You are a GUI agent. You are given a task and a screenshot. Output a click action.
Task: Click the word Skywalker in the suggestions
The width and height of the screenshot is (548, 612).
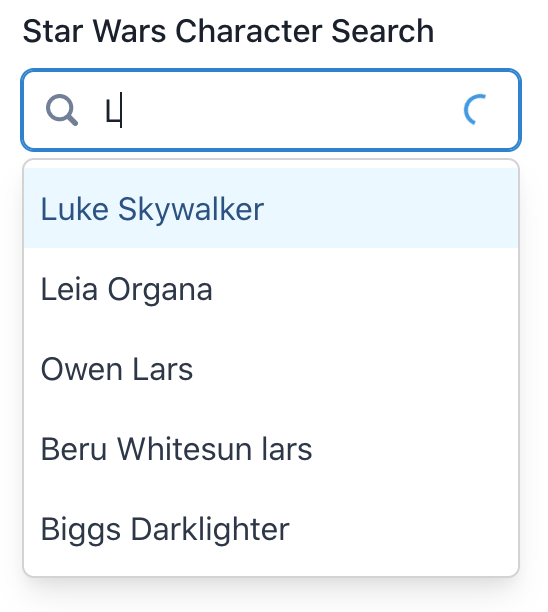[x=191, y=210]
